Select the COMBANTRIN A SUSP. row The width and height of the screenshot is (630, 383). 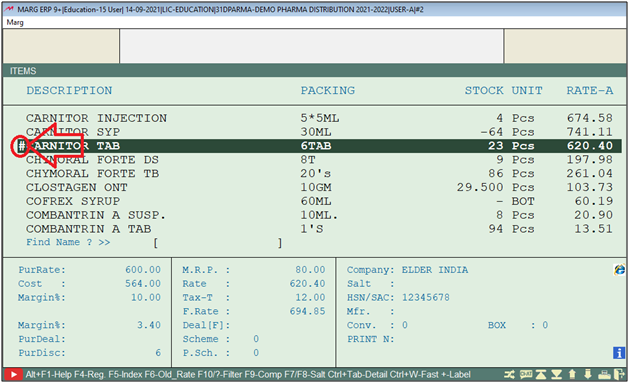point(319,215)
